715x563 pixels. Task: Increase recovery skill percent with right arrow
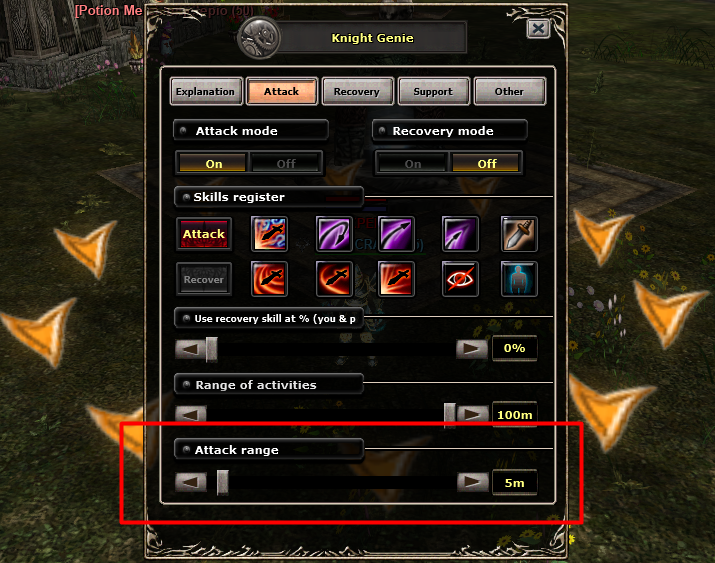pyautogui.click(x=472, y=349)
